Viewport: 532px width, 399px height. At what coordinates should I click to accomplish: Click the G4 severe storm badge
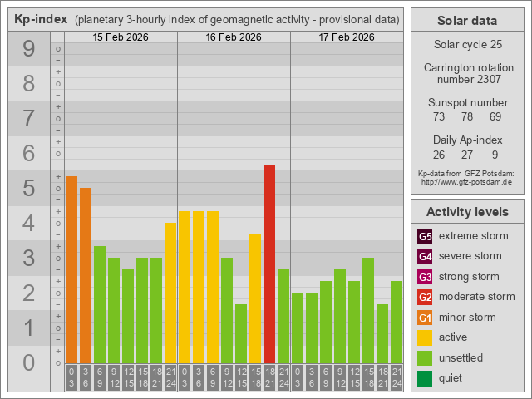pos(425,256)
